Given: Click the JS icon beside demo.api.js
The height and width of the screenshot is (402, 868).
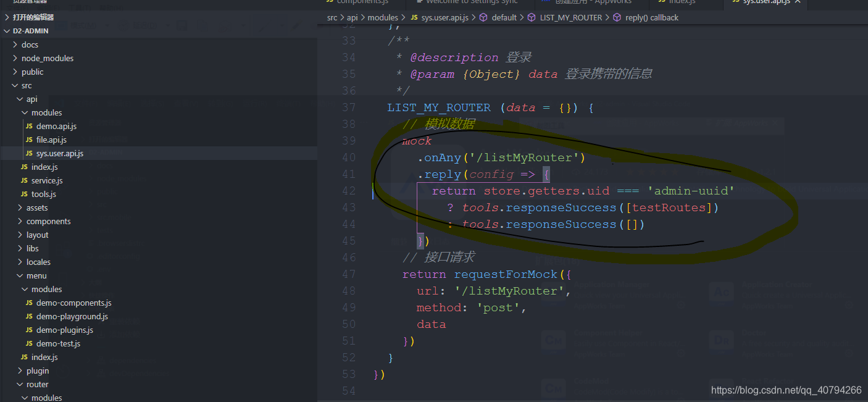Looking at the screenshot, I should click(x=29, y=126).
